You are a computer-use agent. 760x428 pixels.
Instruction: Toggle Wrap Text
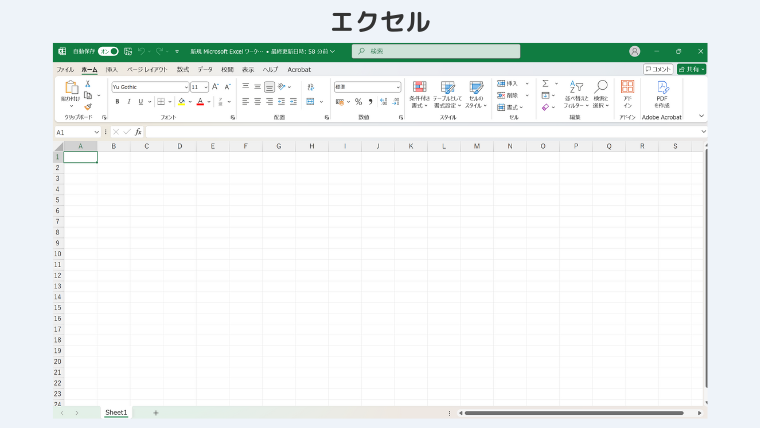311,87
